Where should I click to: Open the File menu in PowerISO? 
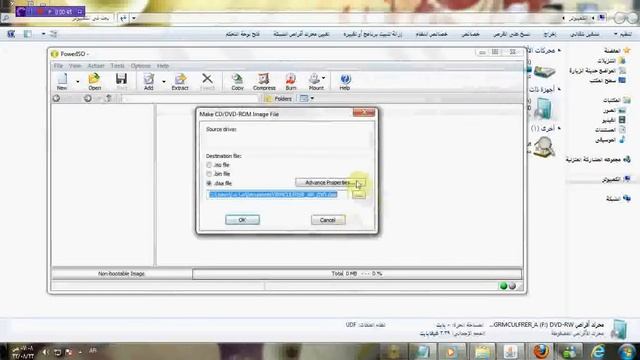tap(58, 66)
